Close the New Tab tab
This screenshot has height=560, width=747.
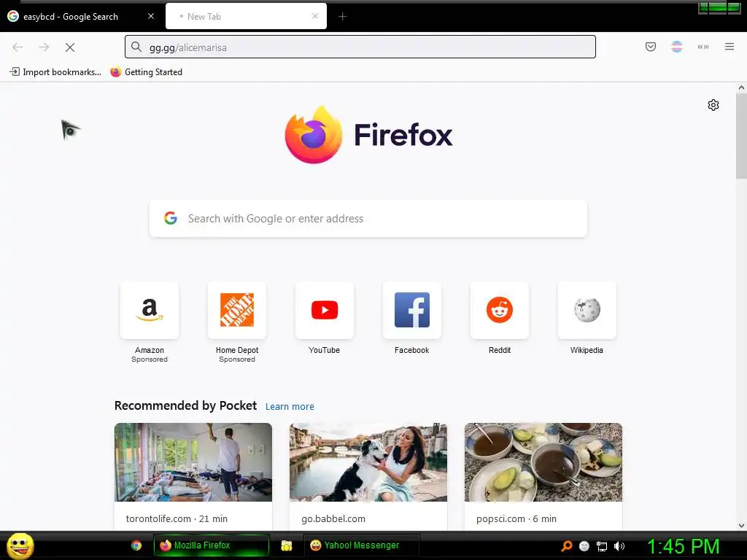(x=315, y=16)
